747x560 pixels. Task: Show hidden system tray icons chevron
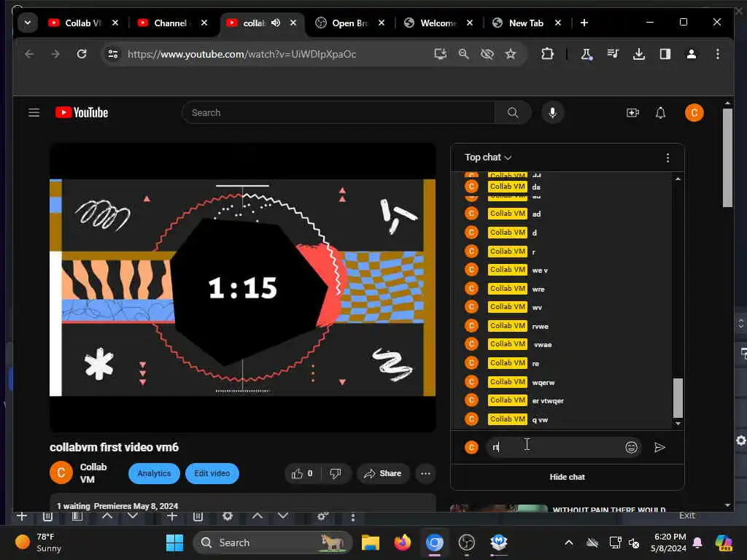point(569,542)
